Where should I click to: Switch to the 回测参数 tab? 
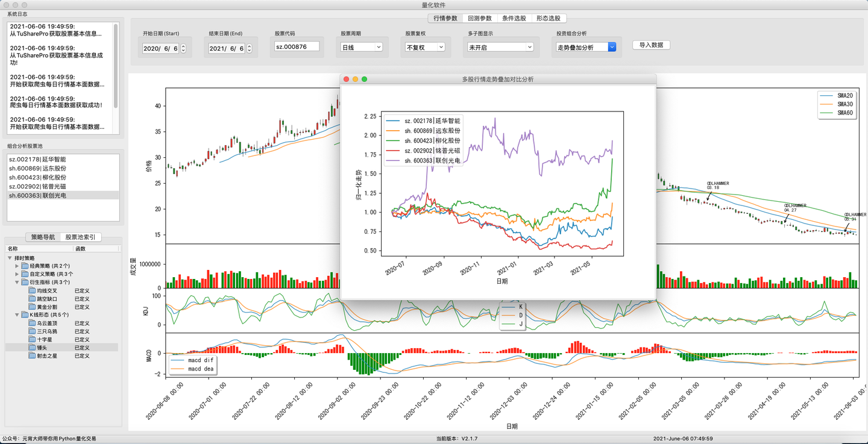coord(480,19)
